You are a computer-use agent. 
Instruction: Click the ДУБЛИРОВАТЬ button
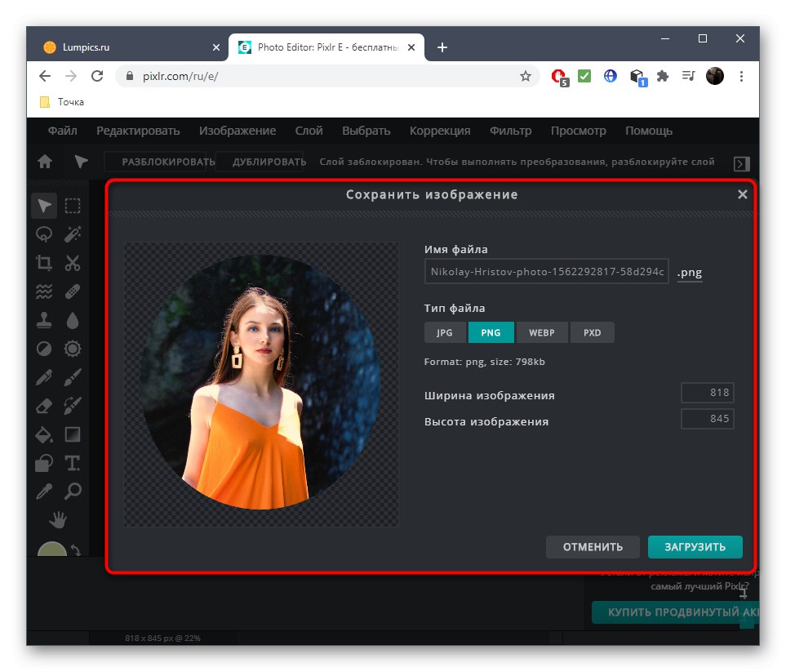point(260,162)
